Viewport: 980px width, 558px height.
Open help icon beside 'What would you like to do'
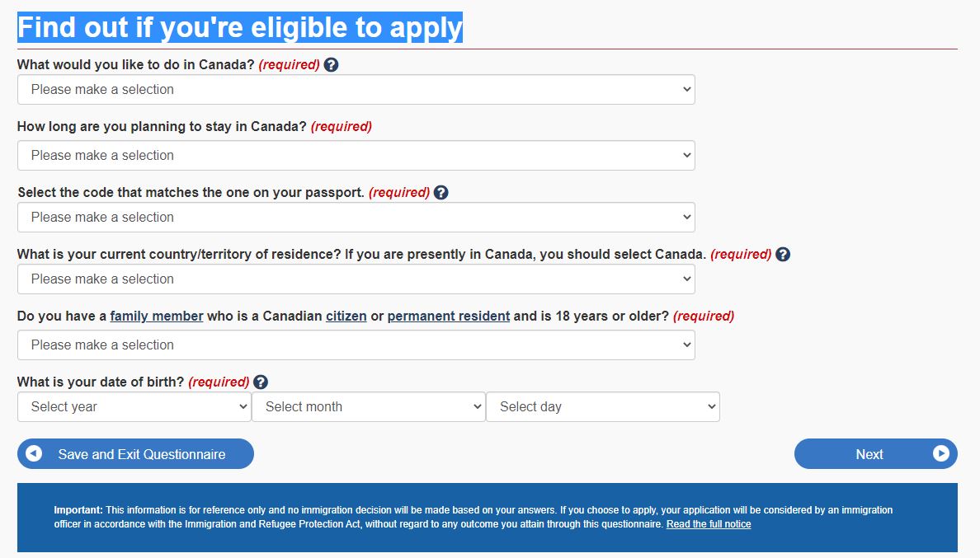(332, 65)
